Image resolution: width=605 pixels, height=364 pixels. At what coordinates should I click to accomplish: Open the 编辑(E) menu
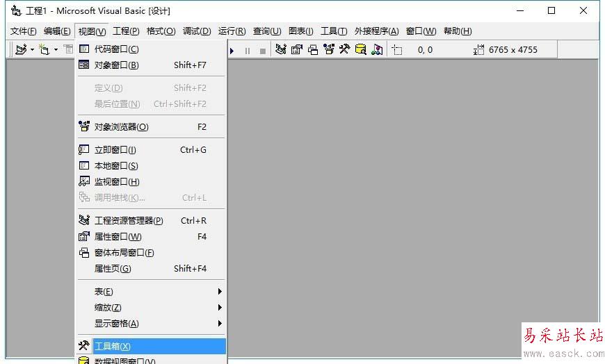tap(57, 31)
